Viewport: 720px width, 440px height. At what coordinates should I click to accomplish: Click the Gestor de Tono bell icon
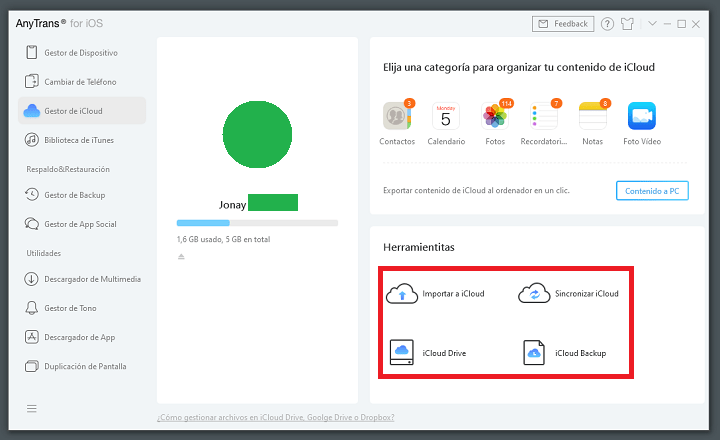click(31, 308)
